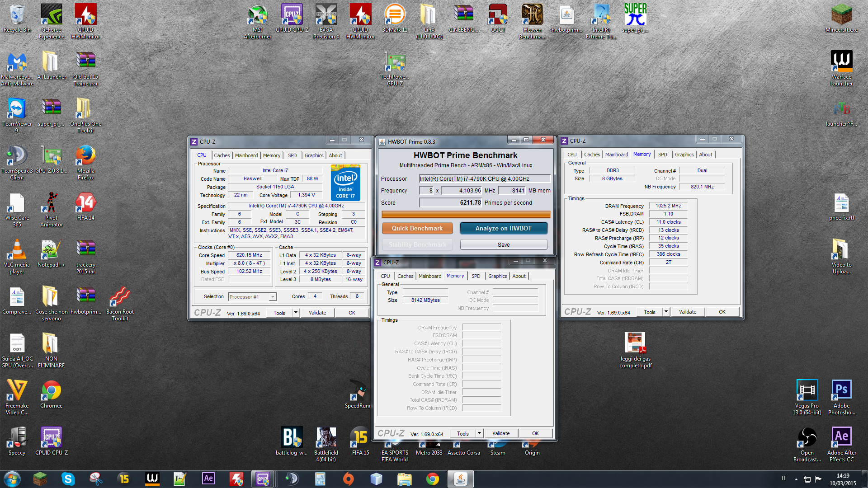This screenshot has height=488, width=868.
Task: Click the HWBOT Prime orange progress bar
Action: tap(466, 214)
